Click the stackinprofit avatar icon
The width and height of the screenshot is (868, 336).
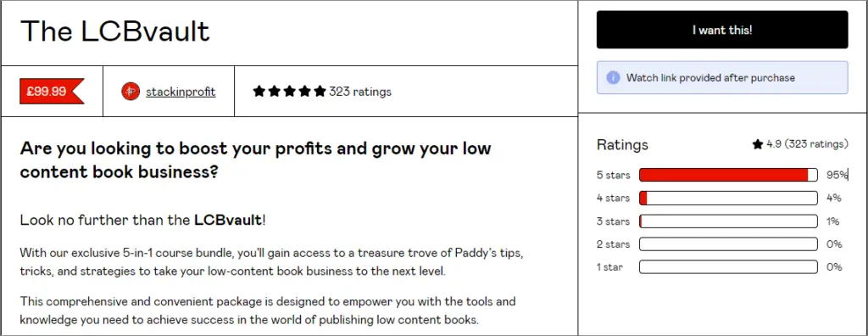click(131, 92)
